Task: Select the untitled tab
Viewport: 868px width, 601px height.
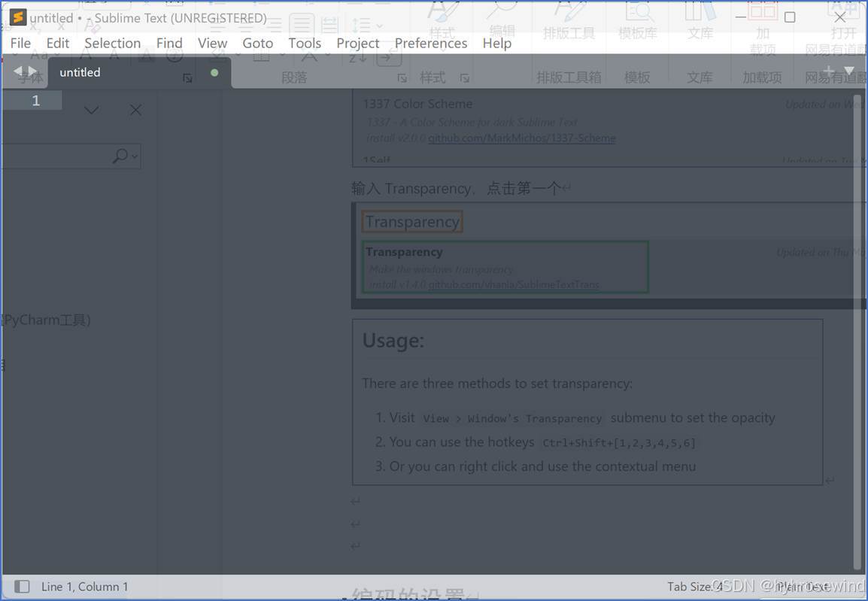Action: click(139, 72)
